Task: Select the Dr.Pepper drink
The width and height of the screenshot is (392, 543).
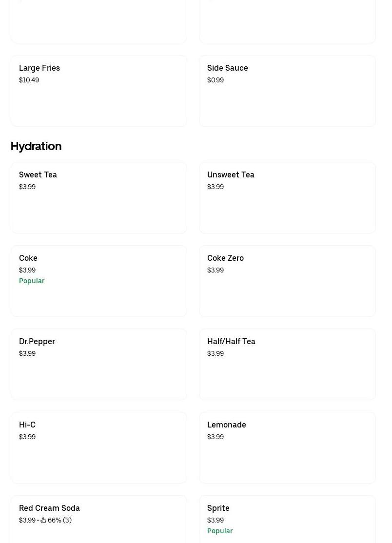Action: tap(99, 365)
